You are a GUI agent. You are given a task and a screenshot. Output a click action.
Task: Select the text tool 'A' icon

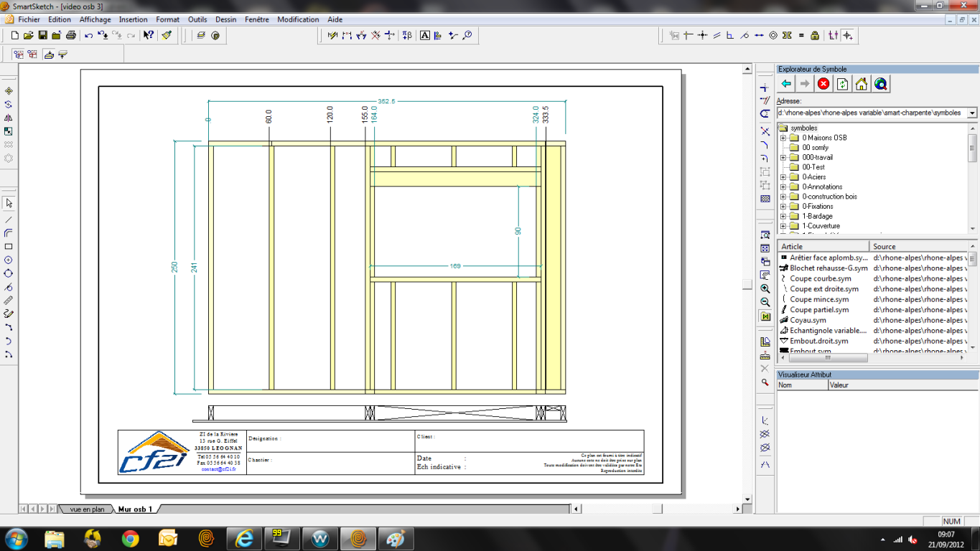point(425,35)
